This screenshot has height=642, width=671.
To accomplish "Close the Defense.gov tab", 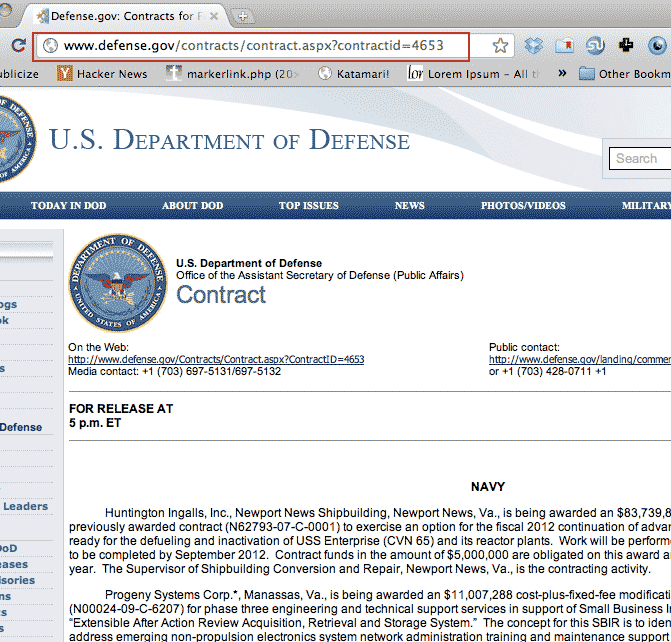I will pyautogui.click(x=214, y=16).
